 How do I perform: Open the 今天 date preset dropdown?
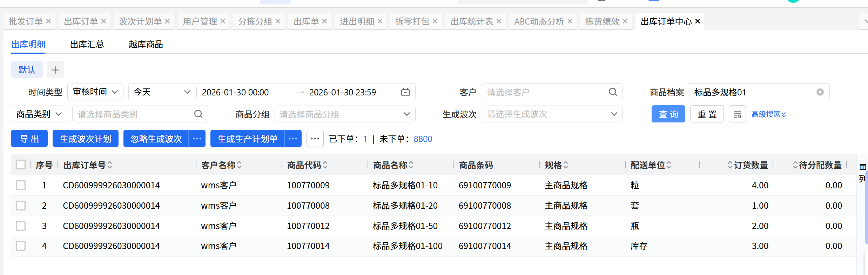click(x=162, y=92)
